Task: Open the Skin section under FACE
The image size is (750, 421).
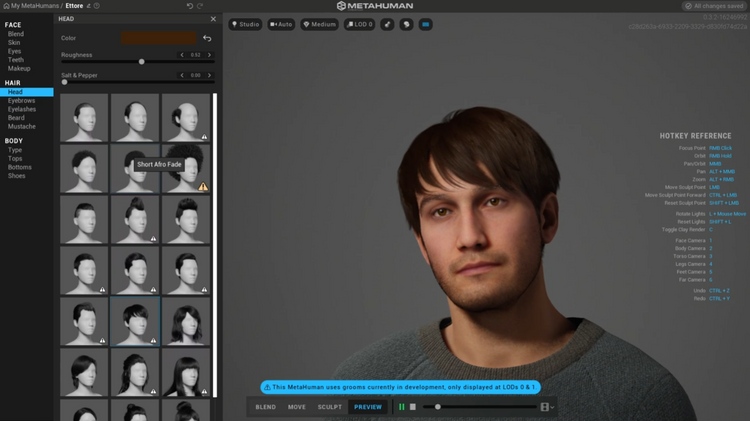Action: (x=14, y=43)
